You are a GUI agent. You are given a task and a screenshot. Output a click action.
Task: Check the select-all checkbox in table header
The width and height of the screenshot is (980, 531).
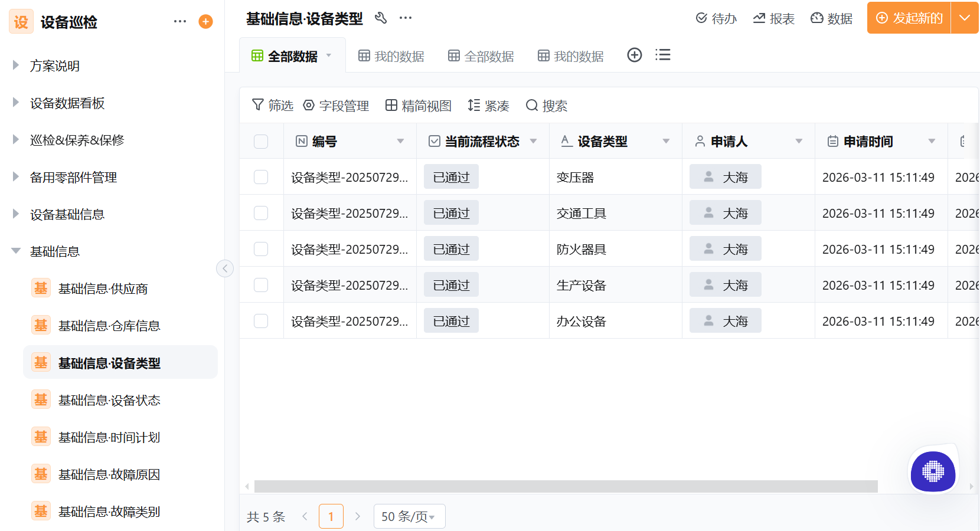(260, 141)
